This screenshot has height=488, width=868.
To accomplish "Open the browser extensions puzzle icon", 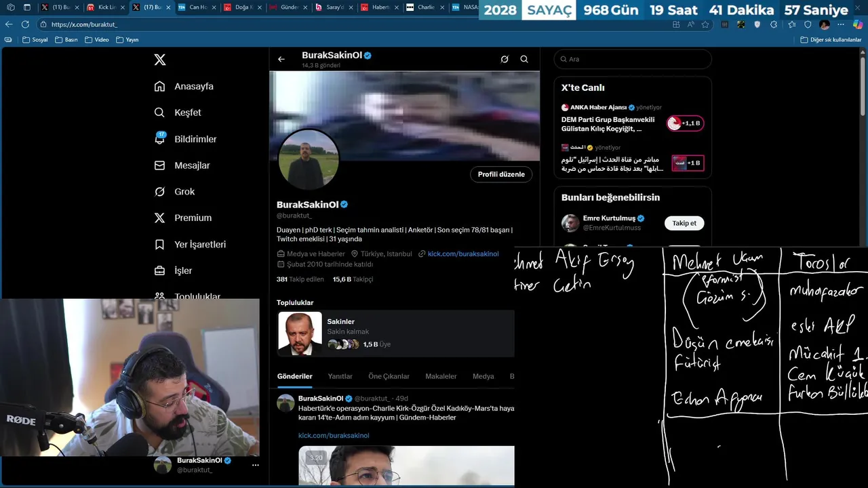I will (774, 24).
